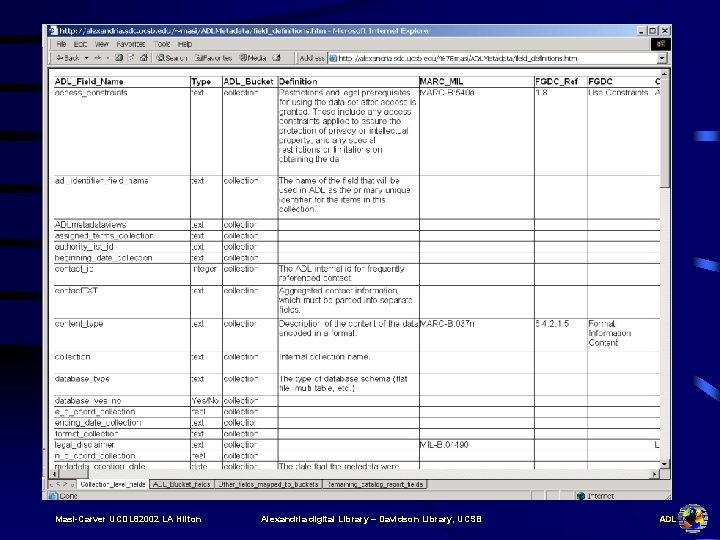Open the Back history dropdown arrow
720x540 pixels.
86,58
